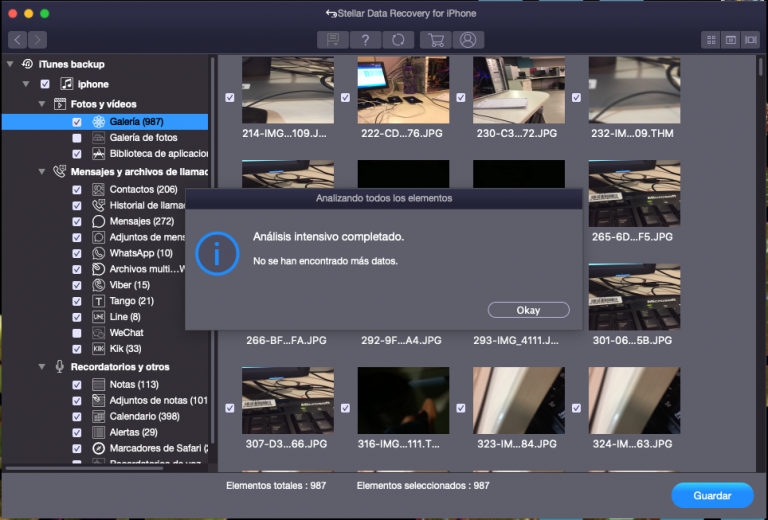
Task: Click the iphone music device icon
Action: click(67, 84)
